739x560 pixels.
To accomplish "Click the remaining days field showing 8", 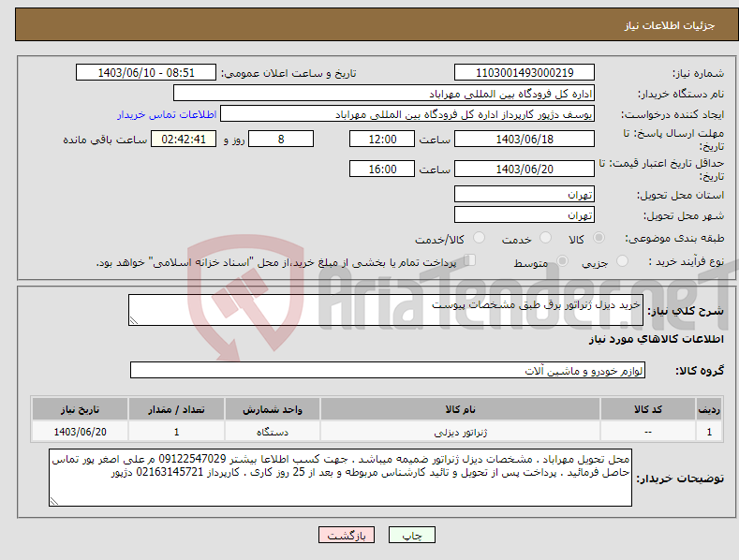I will [x=281, y=139].
